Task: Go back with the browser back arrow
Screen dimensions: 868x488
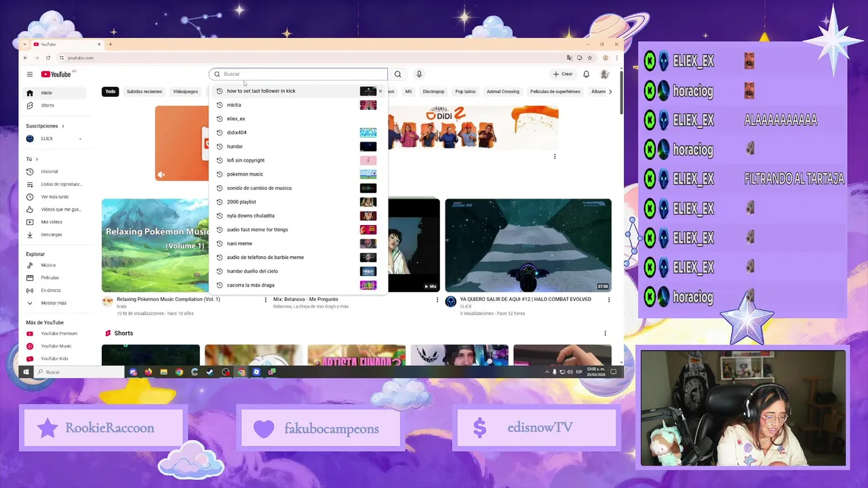Action: [x=26, y=58]
